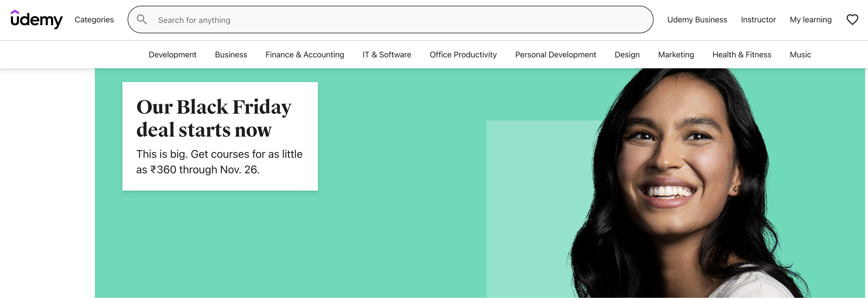
Task: Click the Udemy logo
Action: click(37, 20)
